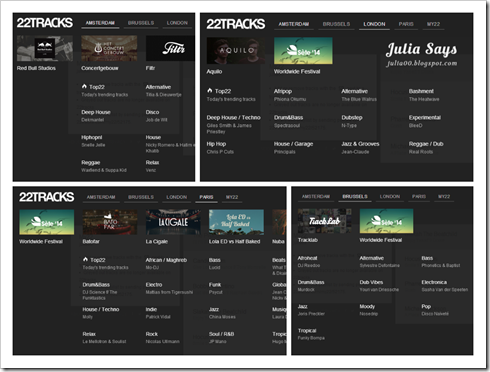The image size is (490, 372).
Task: Select the active BRUSSELS tab in bottom-right panel
Action: pos(355,197)
